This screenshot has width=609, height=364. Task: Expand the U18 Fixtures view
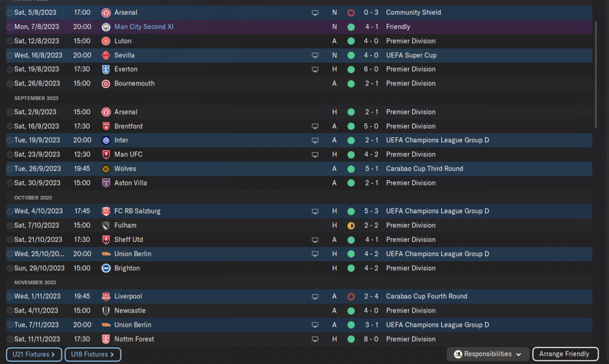(93, 354)
